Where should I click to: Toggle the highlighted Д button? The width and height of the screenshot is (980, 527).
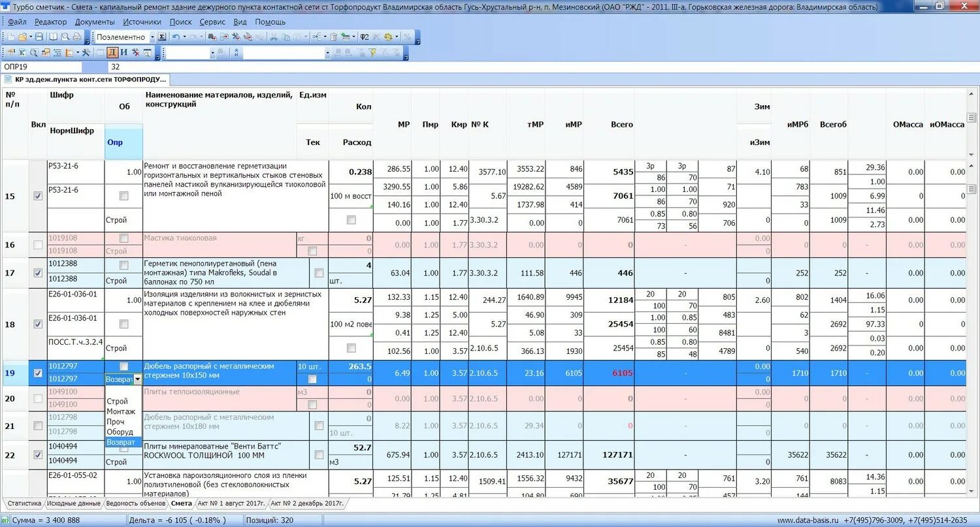[112, 53]
